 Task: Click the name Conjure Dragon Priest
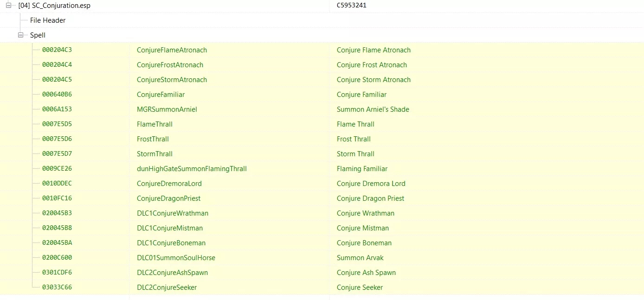370,198
